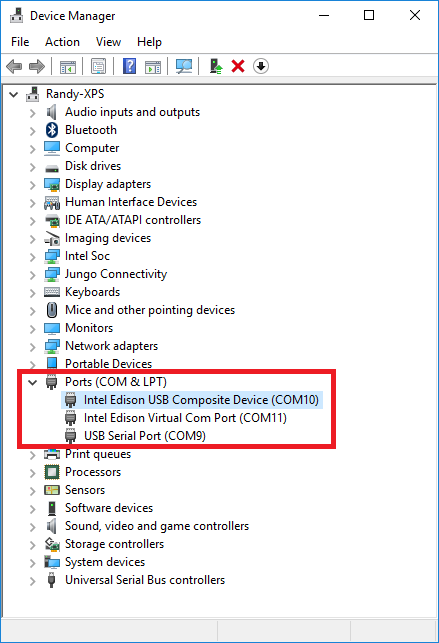Open Help via the blue question mark icon
This screenshot has height=643, width=439.
(130, 66)
